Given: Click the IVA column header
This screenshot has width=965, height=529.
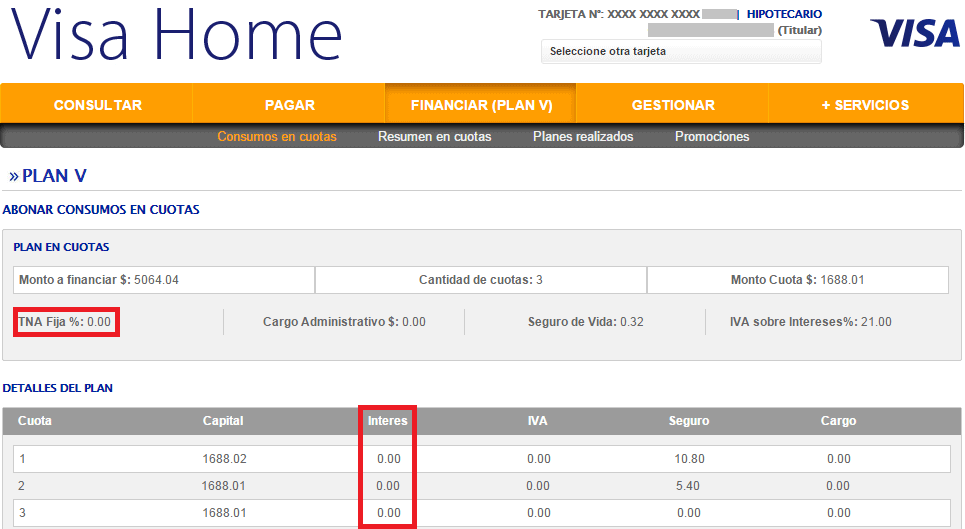Looking at the screenshot, I should click(537, 421).
